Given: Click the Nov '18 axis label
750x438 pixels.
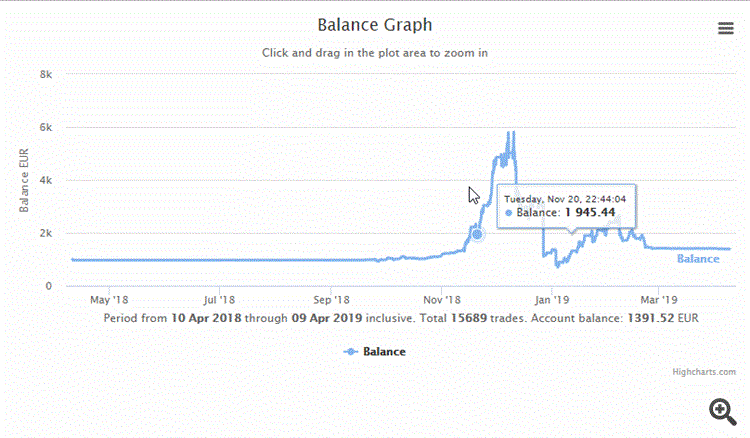Looking at the screenshot, I should pos(441,300).
